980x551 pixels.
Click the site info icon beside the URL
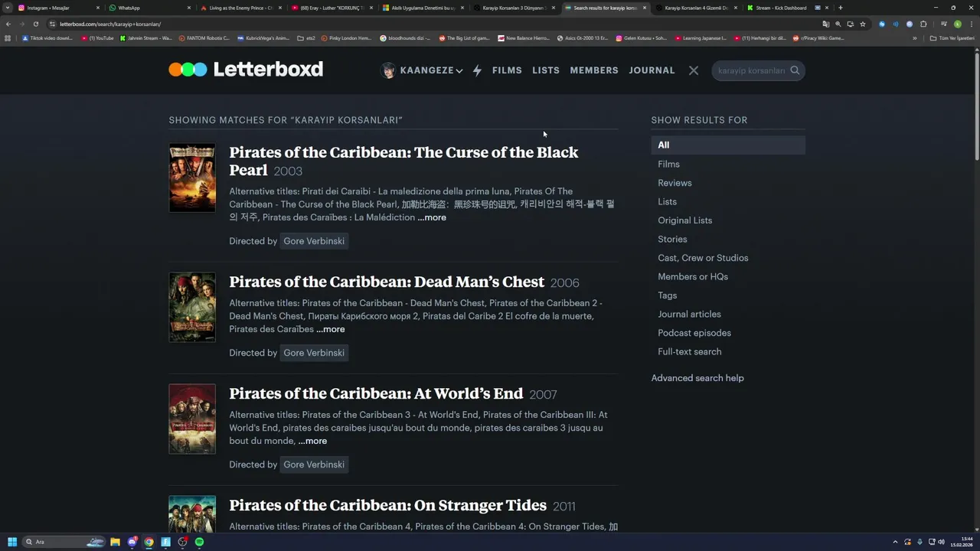(x=52, y=24)
